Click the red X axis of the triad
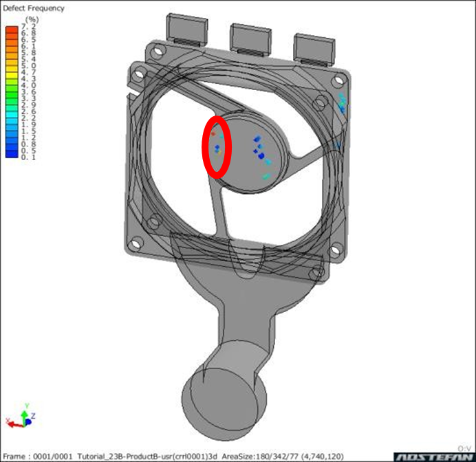 click(14, 423)
